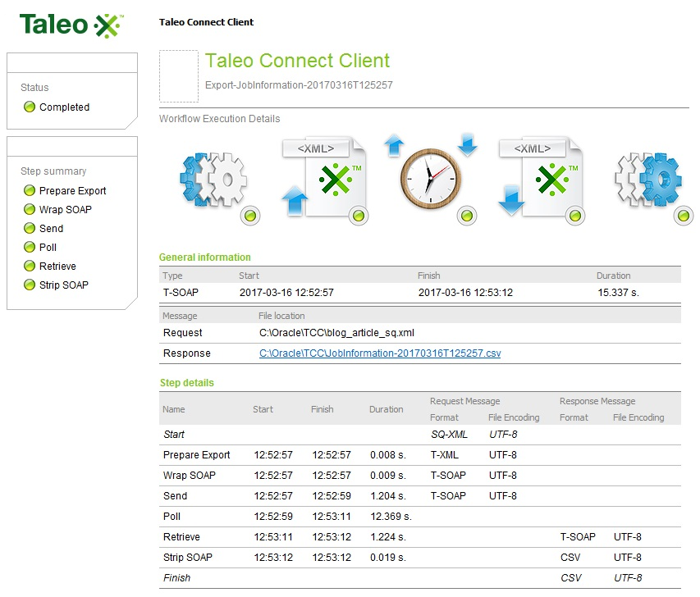Click the Completed status text
The image size is (700, 597).
point(64,107)
